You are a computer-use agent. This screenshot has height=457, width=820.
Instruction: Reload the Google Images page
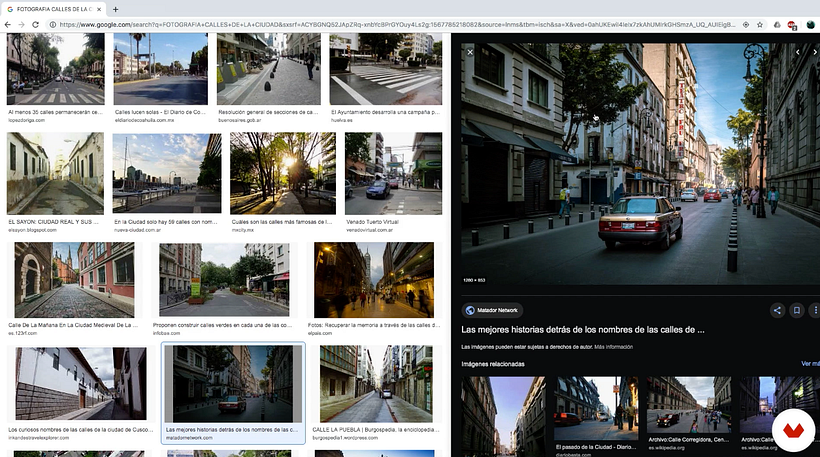coord(36,25)
